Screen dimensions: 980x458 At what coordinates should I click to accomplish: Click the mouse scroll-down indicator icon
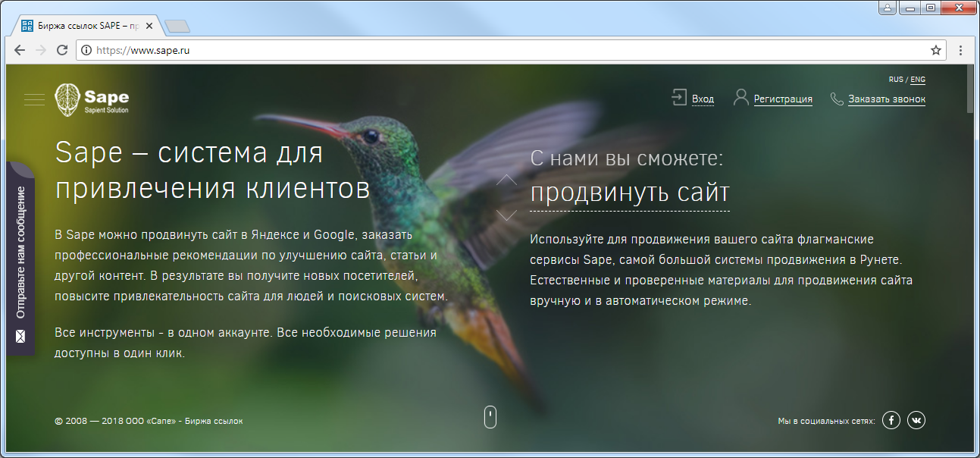coord(490,416)
